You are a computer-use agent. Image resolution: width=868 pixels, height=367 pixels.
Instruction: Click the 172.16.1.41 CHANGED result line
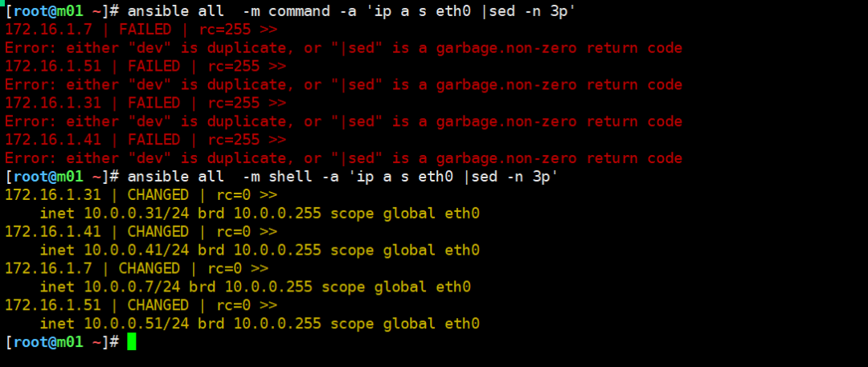[141, 231]
